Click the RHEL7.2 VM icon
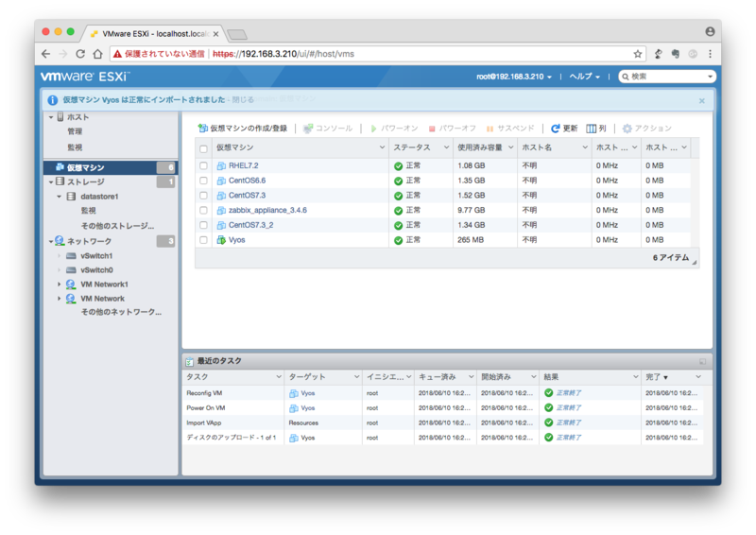Screen dimensions: 756x535 pos(221,165)
